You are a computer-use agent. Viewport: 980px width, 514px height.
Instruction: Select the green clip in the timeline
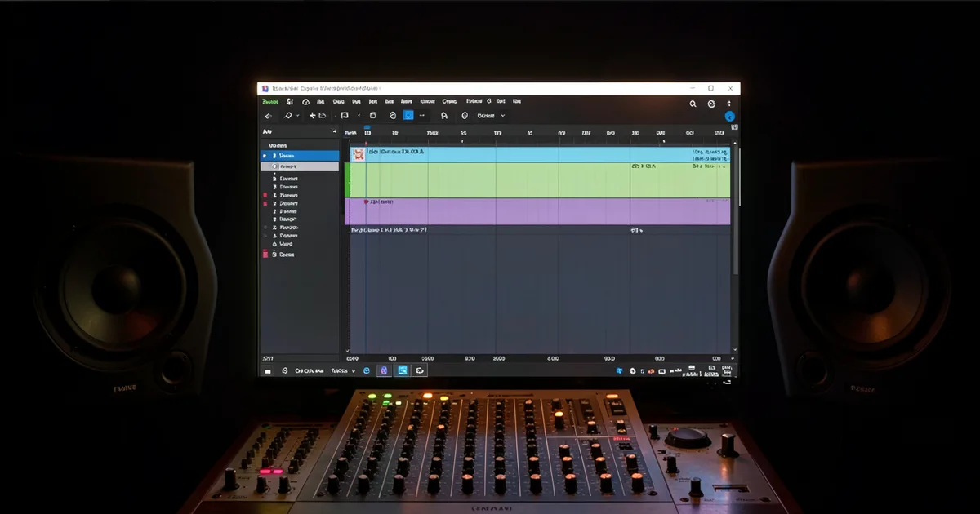(539, 180)
